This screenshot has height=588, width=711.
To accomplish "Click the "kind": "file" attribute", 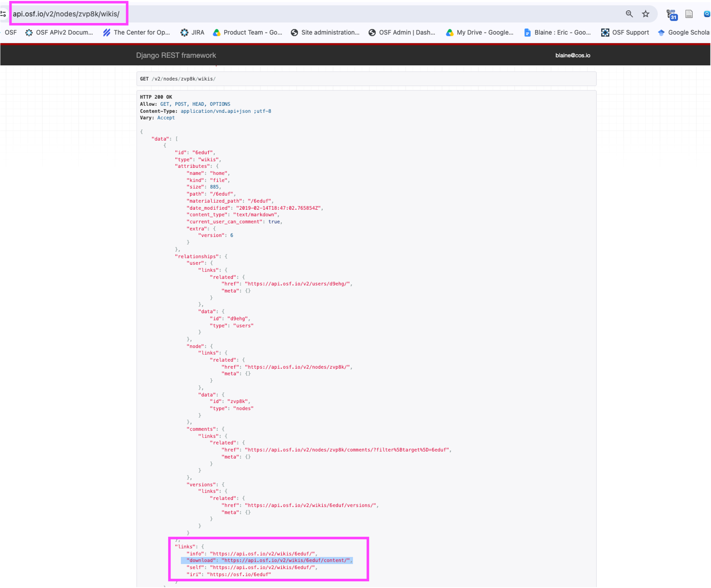I will coord(208,180).
